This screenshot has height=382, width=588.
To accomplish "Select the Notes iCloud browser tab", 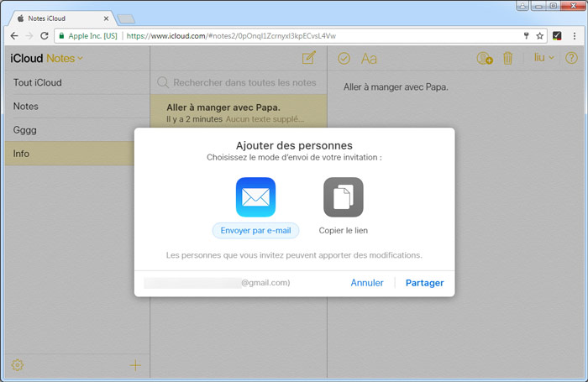I will [x=62, y=18].
